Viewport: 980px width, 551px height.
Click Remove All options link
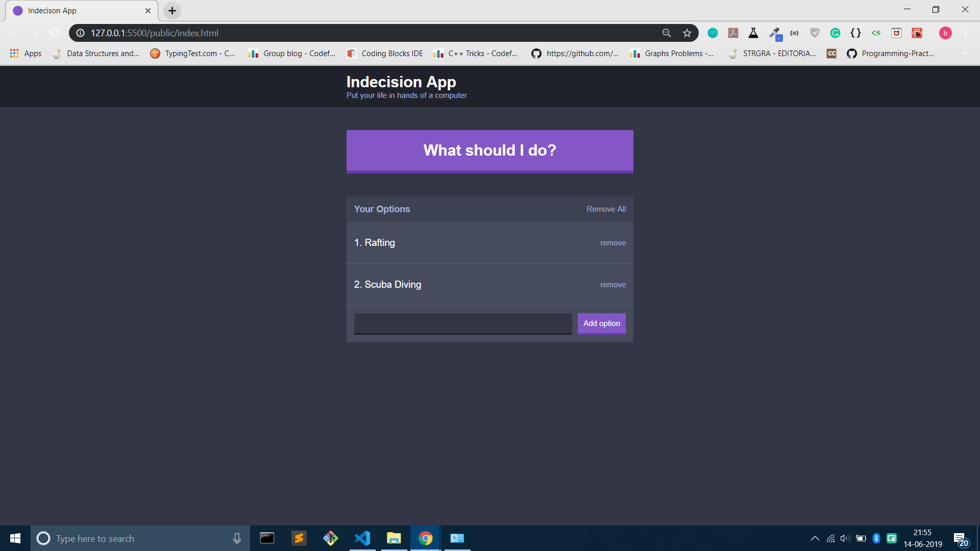pyautogui.click(x=606, y=209)
